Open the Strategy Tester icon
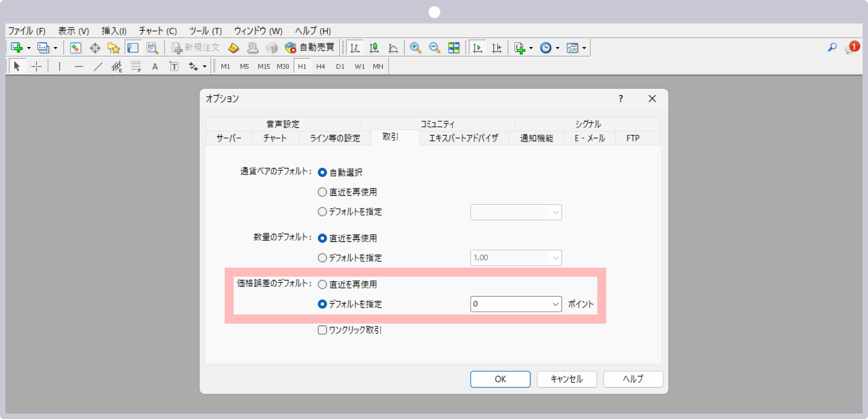The image size is (868, 419). point(152,48)
